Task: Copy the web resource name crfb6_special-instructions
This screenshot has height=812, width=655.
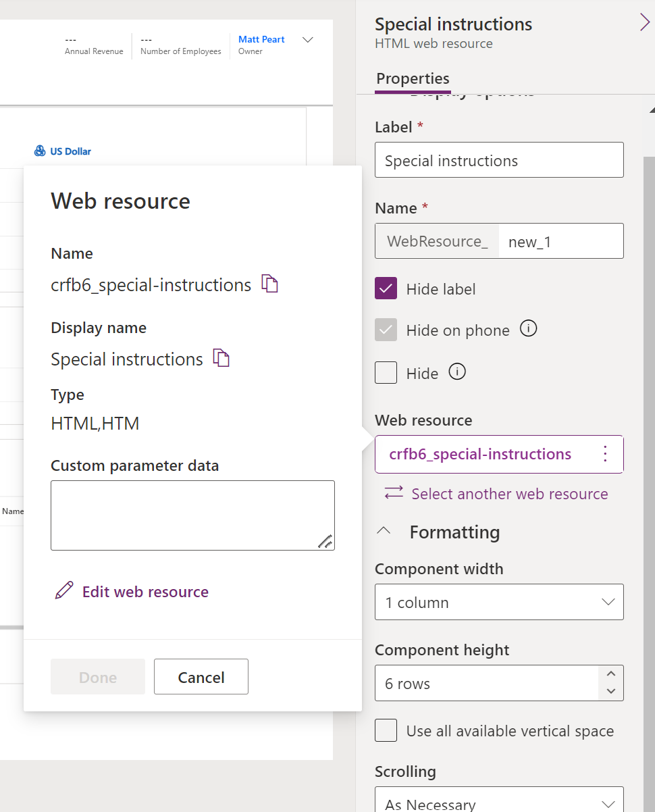Action: pos(270,284)
